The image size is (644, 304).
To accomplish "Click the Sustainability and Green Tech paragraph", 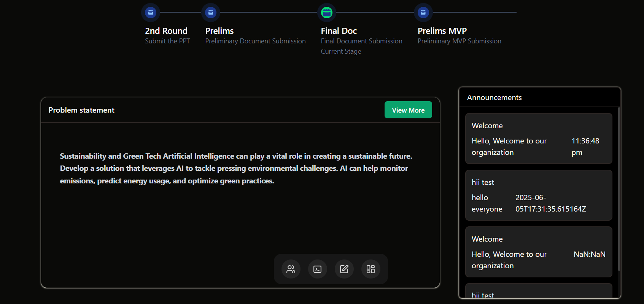I will 236,168.
